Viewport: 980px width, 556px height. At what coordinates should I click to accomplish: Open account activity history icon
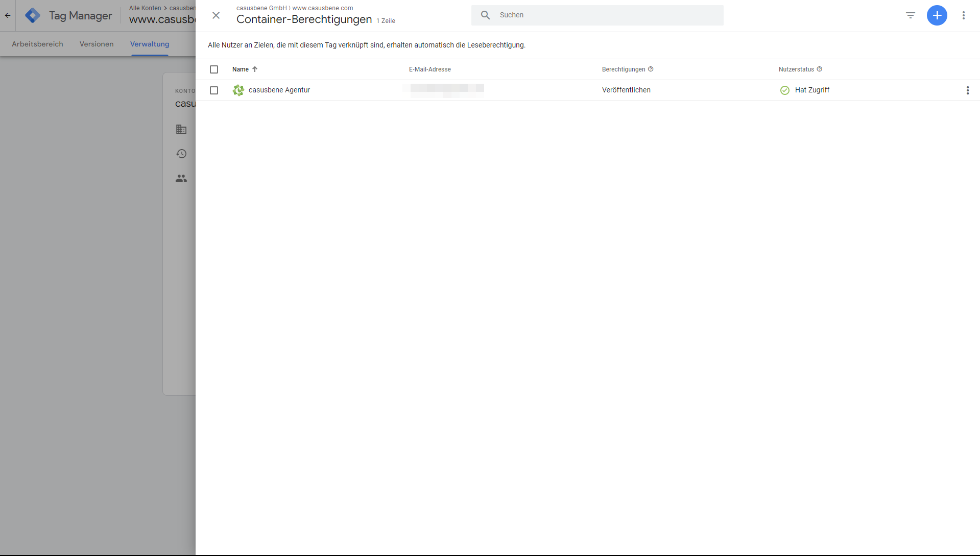point(181,154)
